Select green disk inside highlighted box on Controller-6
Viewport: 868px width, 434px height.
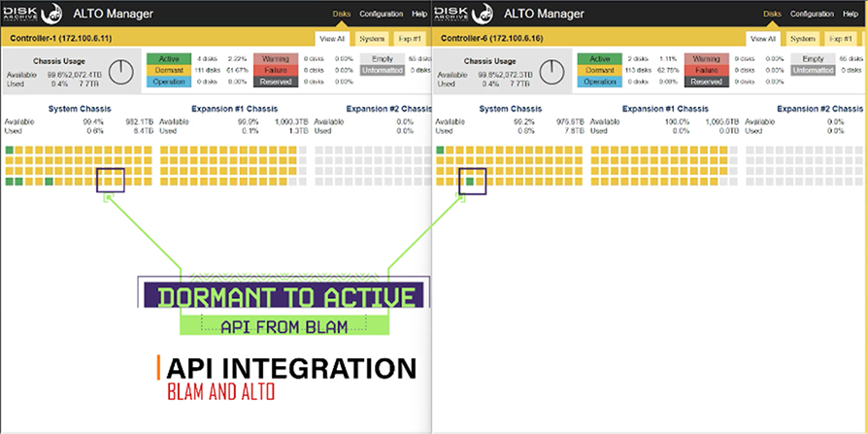click(471, 182)
